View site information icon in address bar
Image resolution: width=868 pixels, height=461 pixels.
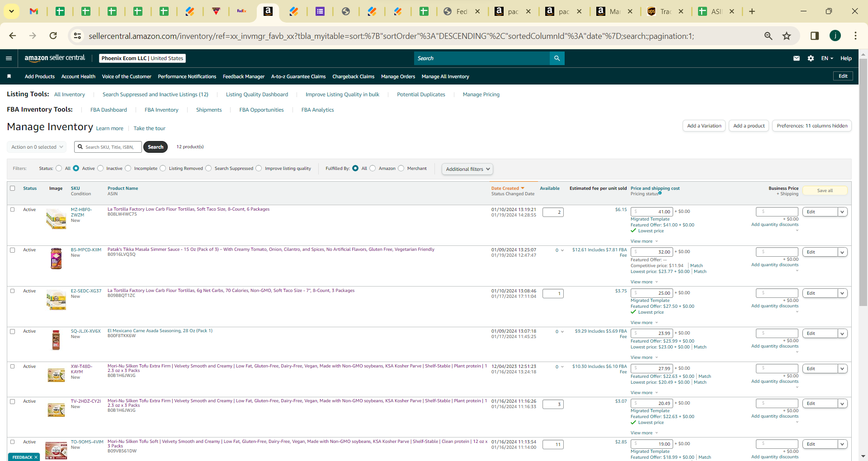77,36
